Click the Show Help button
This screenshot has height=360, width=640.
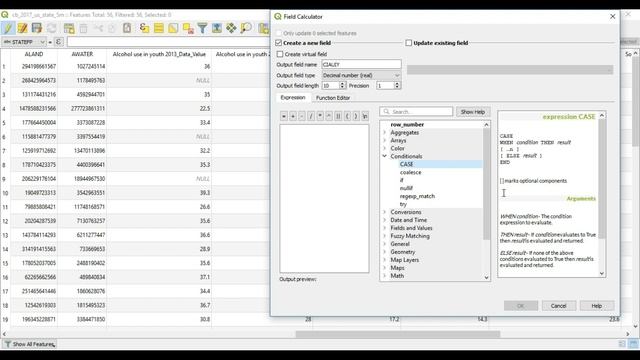[x=473, y=112]
